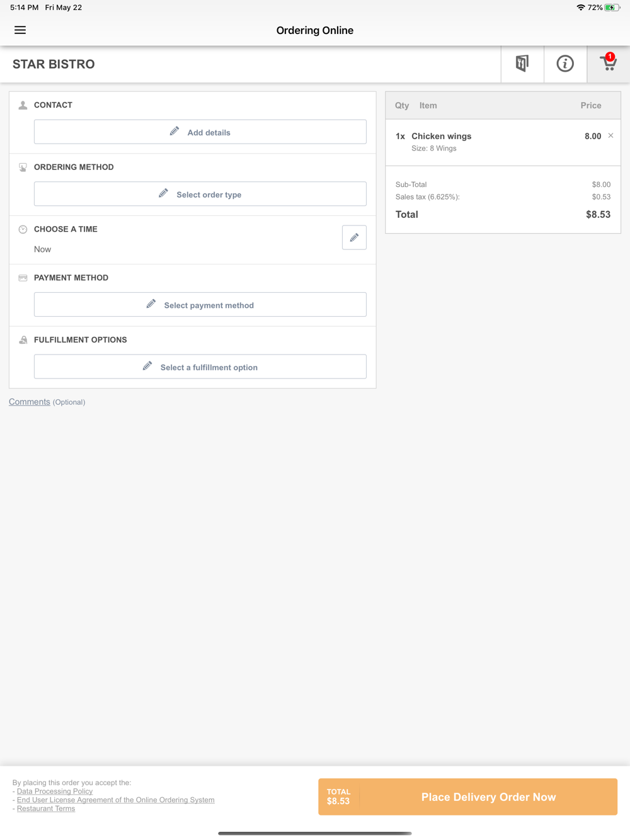630x840 pixels.
Task: Click the Contact section person icon
Action: [x=23, y=105]
